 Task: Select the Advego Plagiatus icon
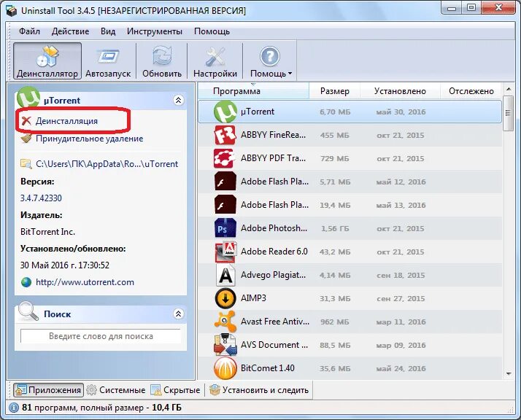click(225, 275)
